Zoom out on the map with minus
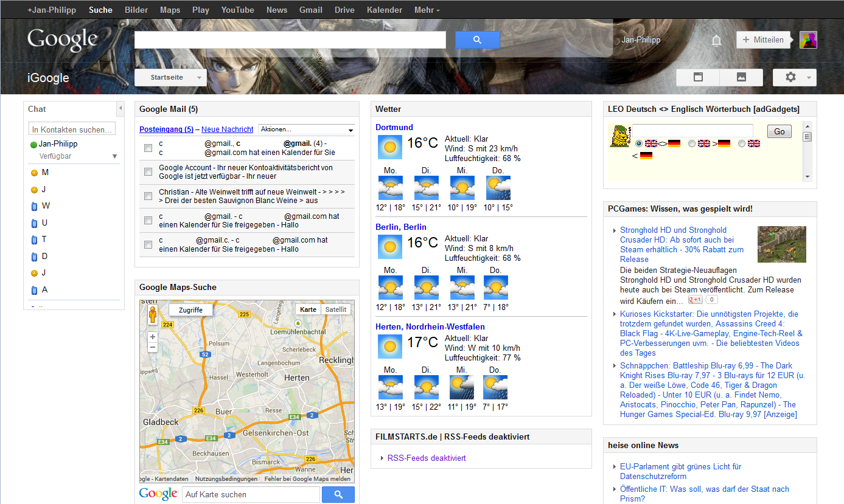 pyautogui.click(x=153, y=347)
